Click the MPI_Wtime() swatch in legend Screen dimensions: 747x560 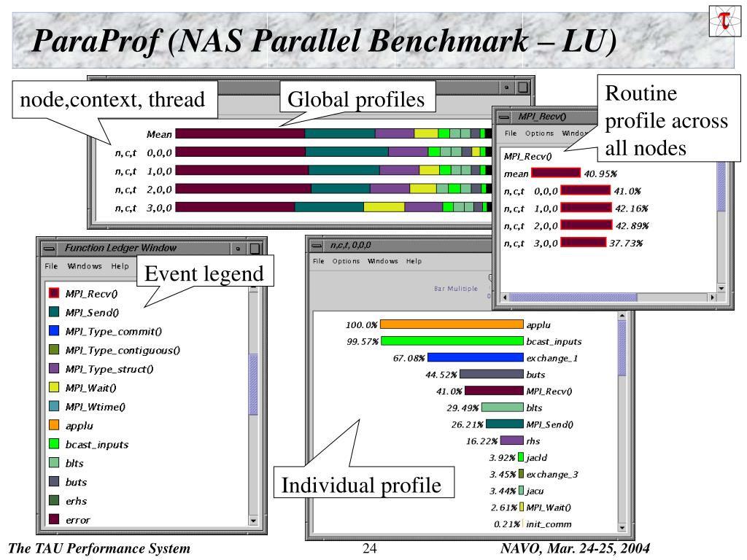(x=54, y=405)
